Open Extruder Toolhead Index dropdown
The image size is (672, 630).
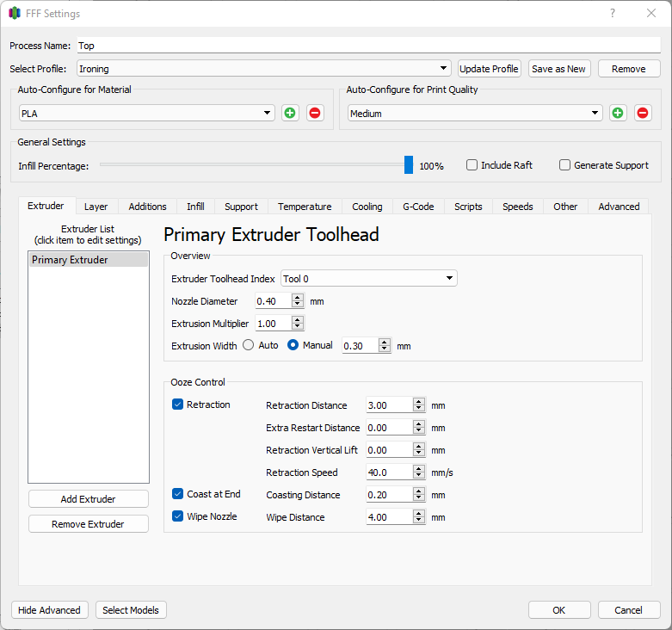click(369, 279)
